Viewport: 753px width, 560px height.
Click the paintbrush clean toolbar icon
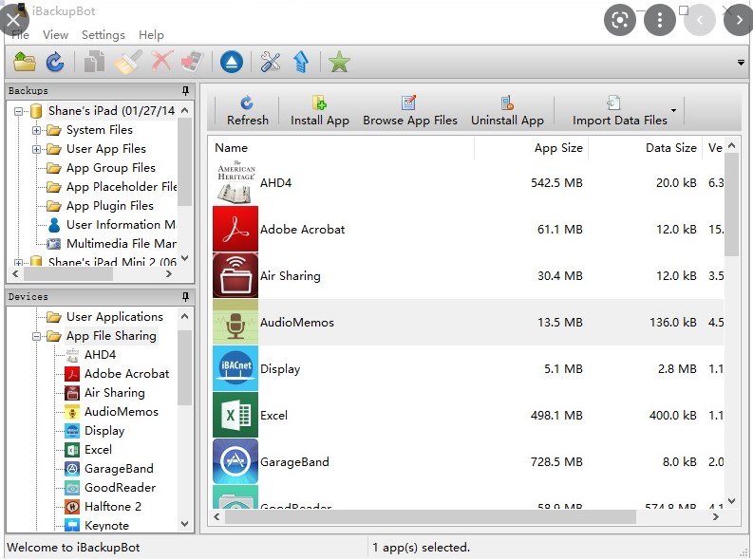tap(128, 62)
